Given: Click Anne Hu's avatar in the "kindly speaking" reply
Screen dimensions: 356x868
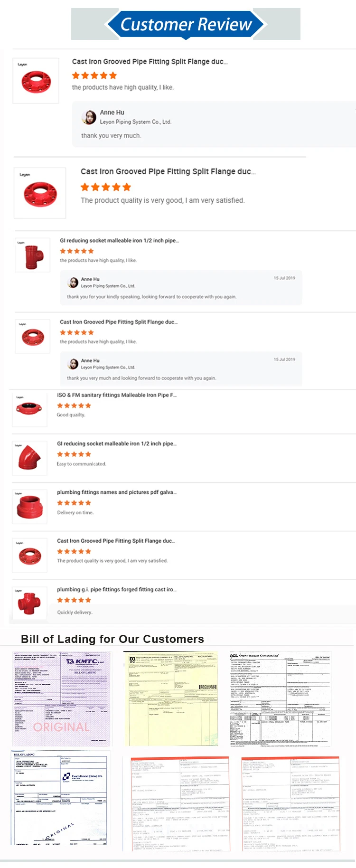Looking at the screenshot, I should [x=74, y=283].
